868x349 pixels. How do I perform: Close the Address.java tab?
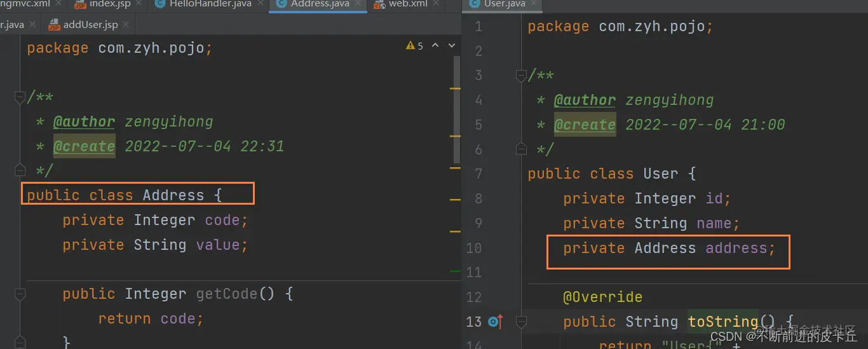point(357,4)
